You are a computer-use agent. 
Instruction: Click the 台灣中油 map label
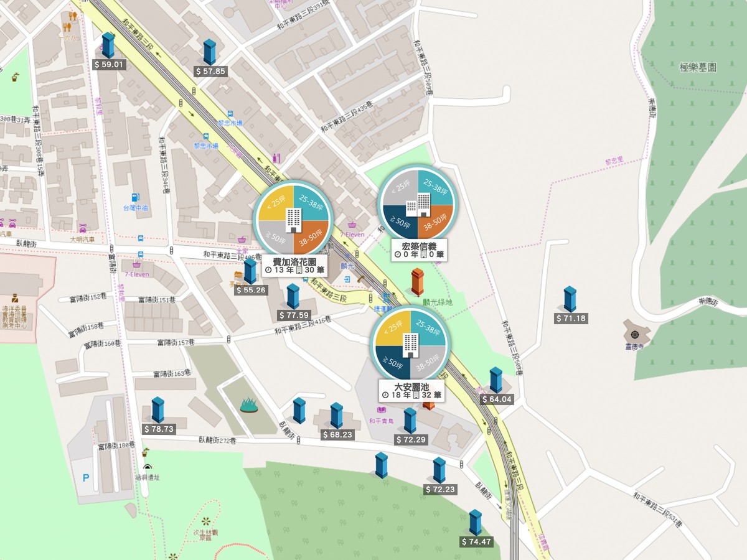click(136, 208)
